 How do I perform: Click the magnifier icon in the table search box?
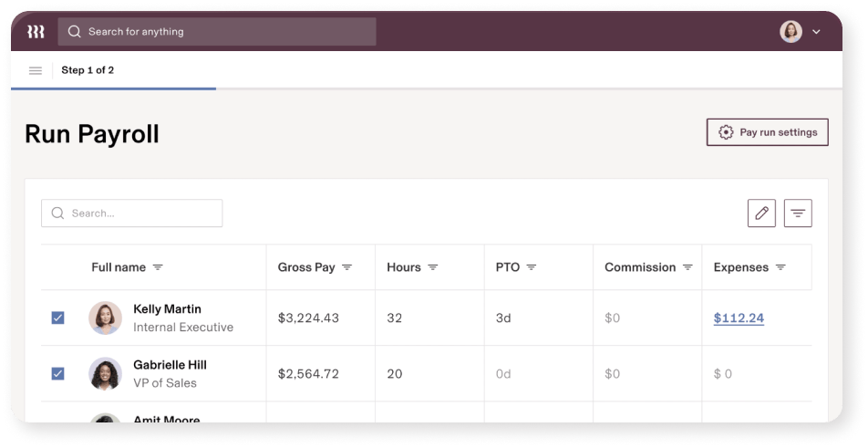57,214
